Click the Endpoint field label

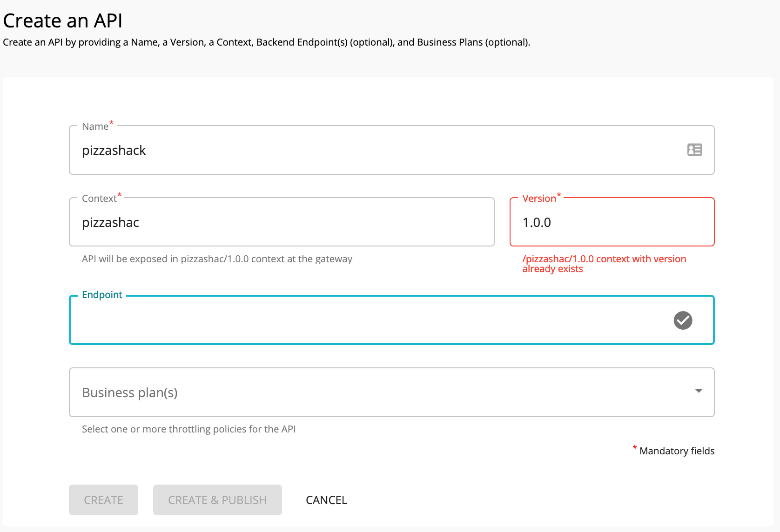click(x=102, y=295)
